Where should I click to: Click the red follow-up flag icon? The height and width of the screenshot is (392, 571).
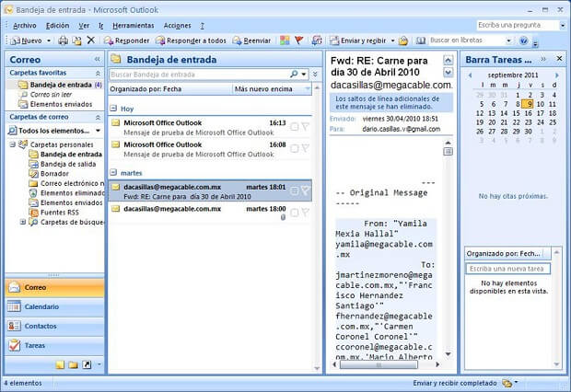coord(299,40)
